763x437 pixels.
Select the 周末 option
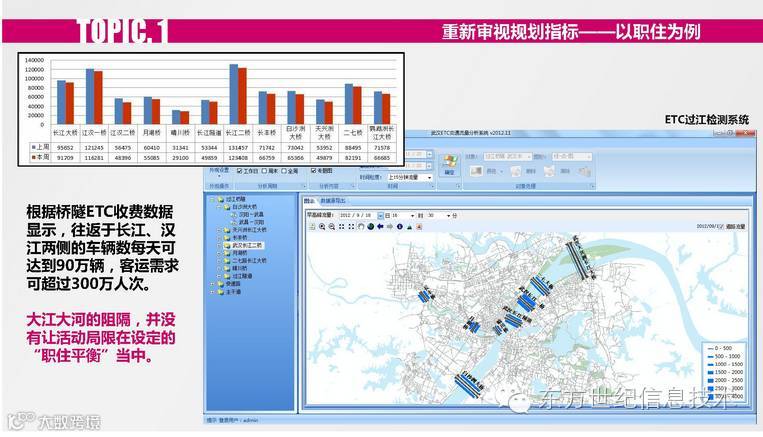pyautogui.click(x=264, y=171)
